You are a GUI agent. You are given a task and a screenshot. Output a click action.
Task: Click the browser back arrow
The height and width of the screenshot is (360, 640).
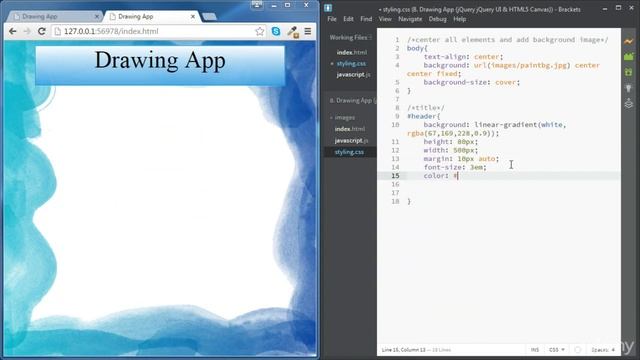[13, 31]
